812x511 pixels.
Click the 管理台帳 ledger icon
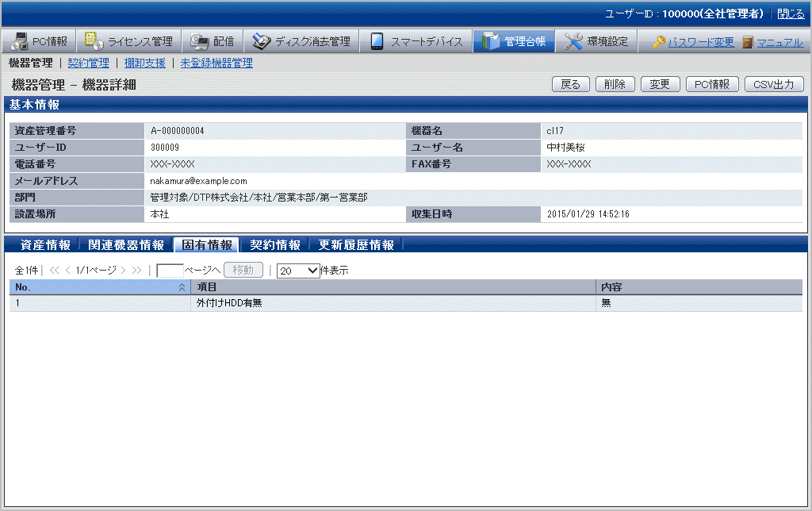point(490,41)
